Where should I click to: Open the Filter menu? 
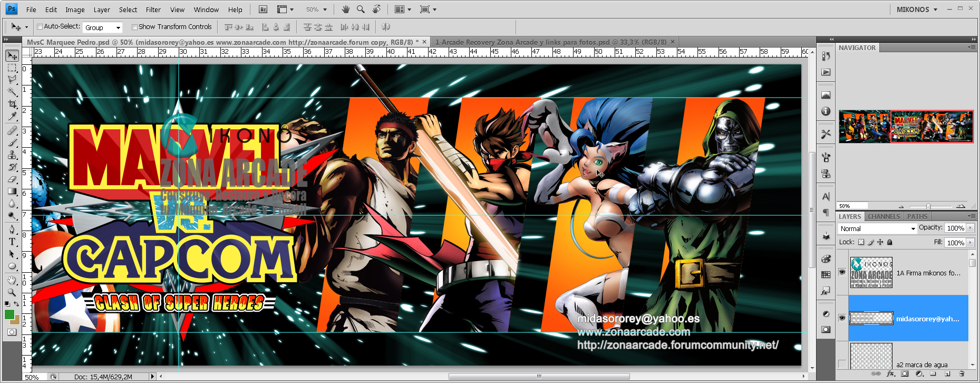coord(153,9)
